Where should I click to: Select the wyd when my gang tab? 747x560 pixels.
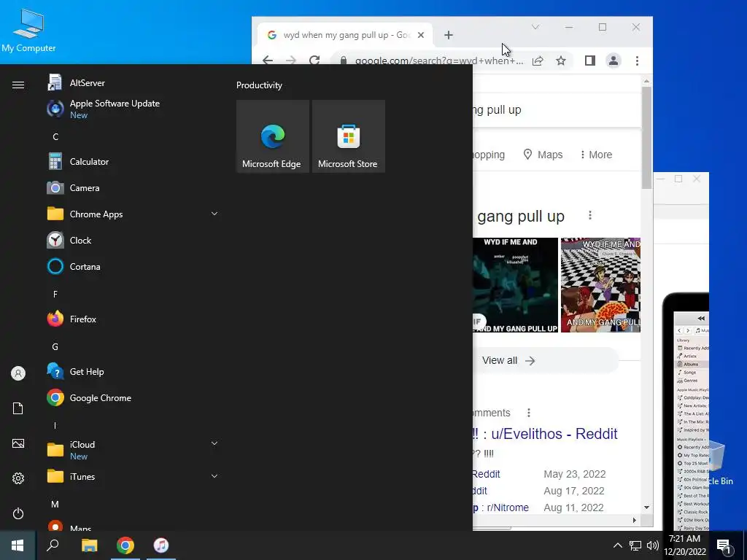(x=345, y=35)
